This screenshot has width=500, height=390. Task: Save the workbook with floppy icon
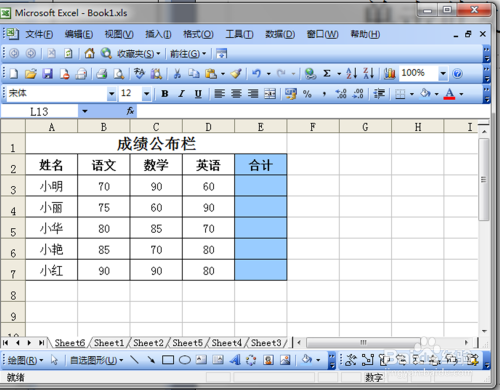48,74
